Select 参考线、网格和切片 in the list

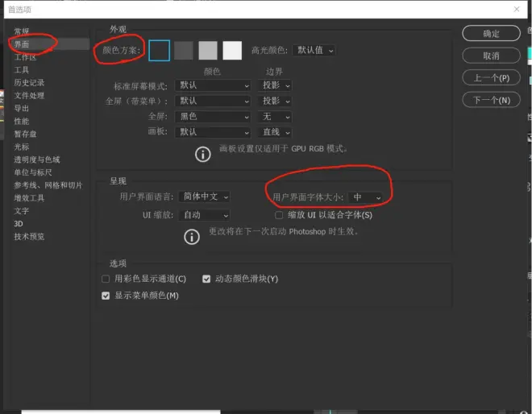click(x=48, y=185)
